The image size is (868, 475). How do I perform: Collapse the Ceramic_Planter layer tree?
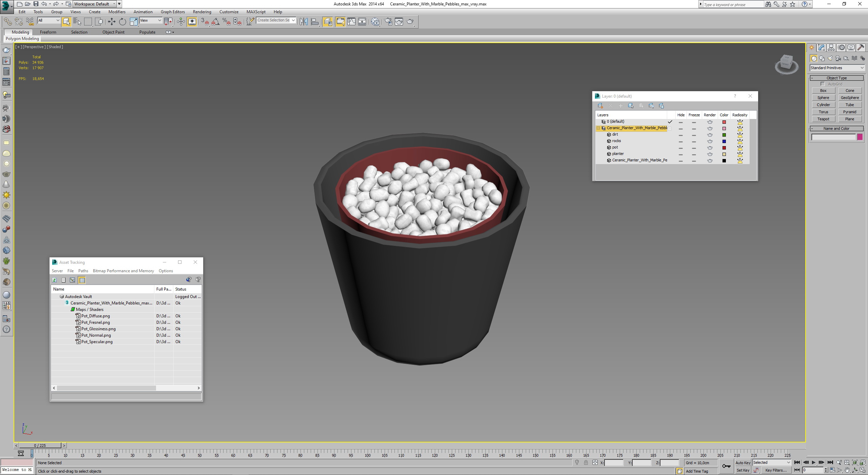[x=598, y=128]
